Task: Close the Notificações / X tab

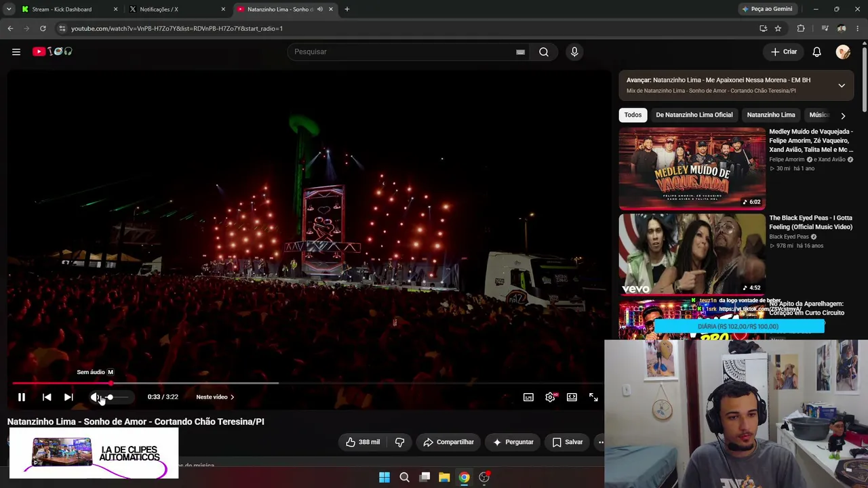Action: (223, 9)
